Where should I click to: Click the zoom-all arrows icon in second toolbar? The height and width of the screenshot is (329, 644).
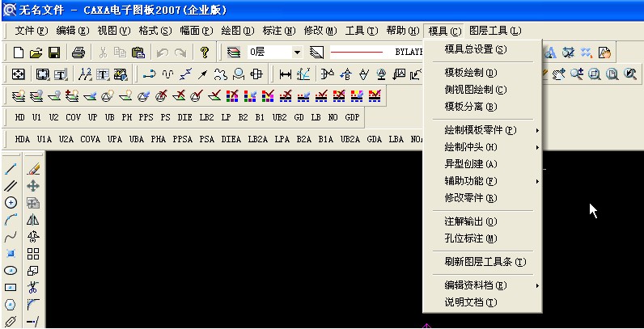point(19,74)
